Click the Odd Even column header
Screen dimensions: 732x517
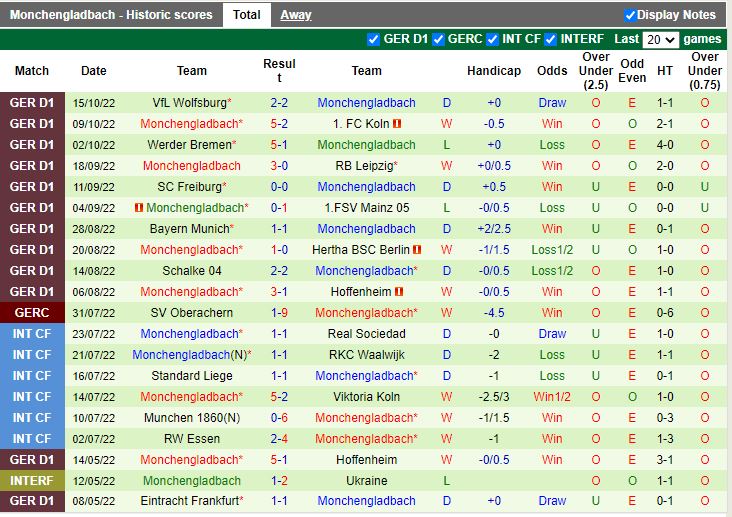click(x=632, y=71)
